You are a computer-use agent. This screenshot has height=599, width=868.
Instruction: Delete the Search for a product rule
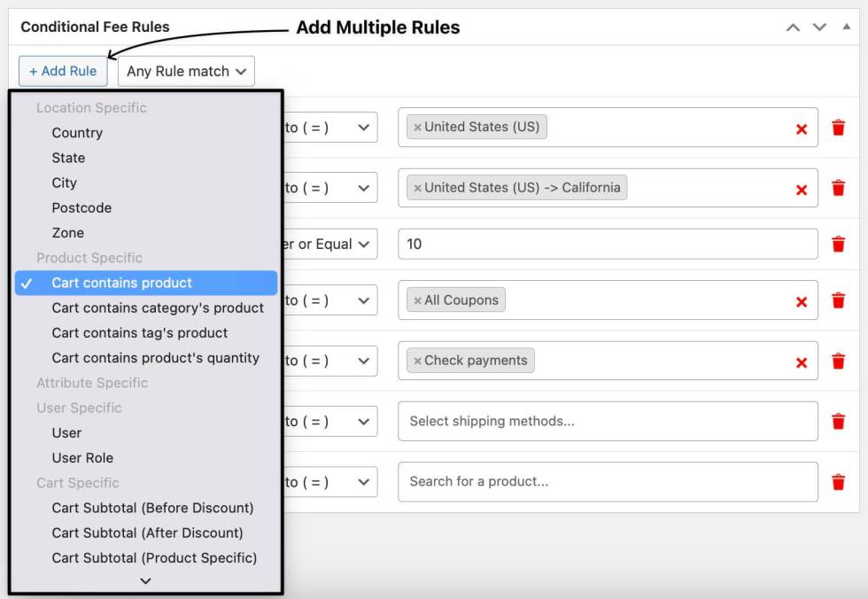coord(838,481)
